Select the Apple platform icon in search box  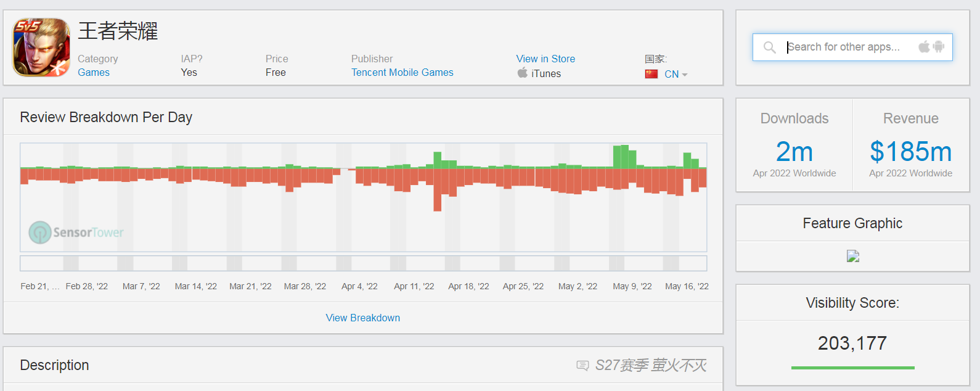point(924,46)
